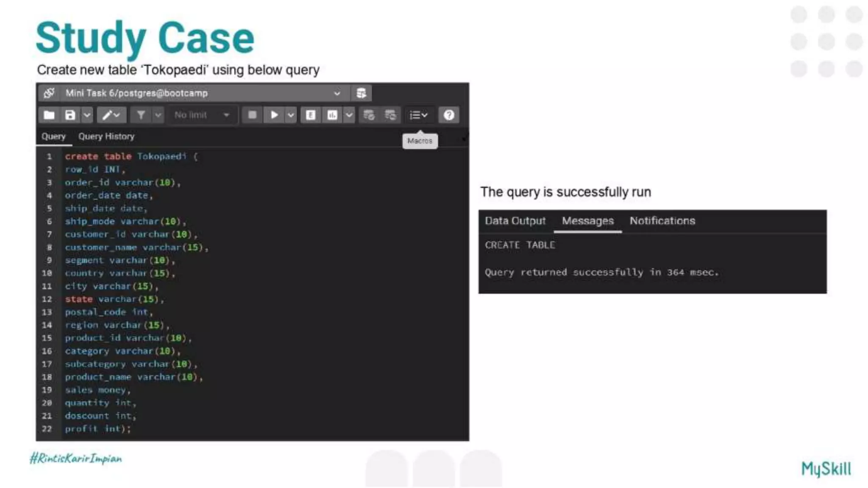868x488 pixels.
Task: Expand the save options dropdown arrow
Action: tap(87, 115)
